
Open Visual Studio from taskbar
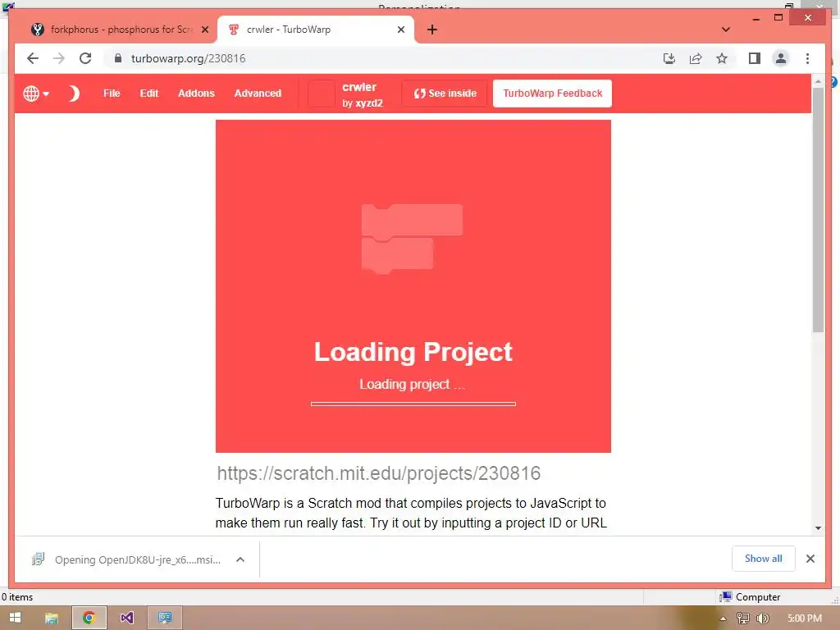126,618
